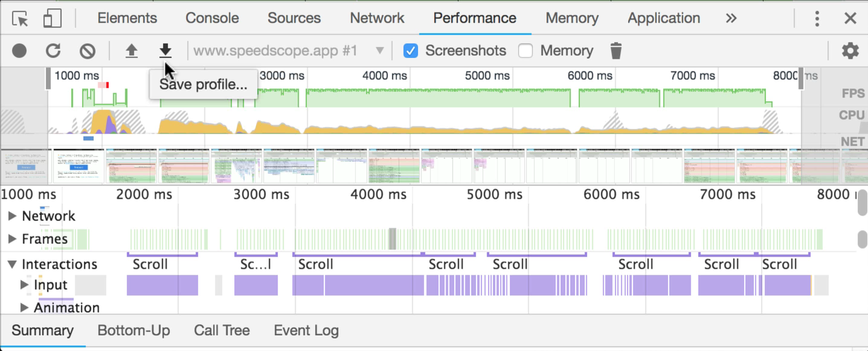868x351 pixels.
Task: Open the DevTools three-dot menu
Action: (x=817, y=19)
